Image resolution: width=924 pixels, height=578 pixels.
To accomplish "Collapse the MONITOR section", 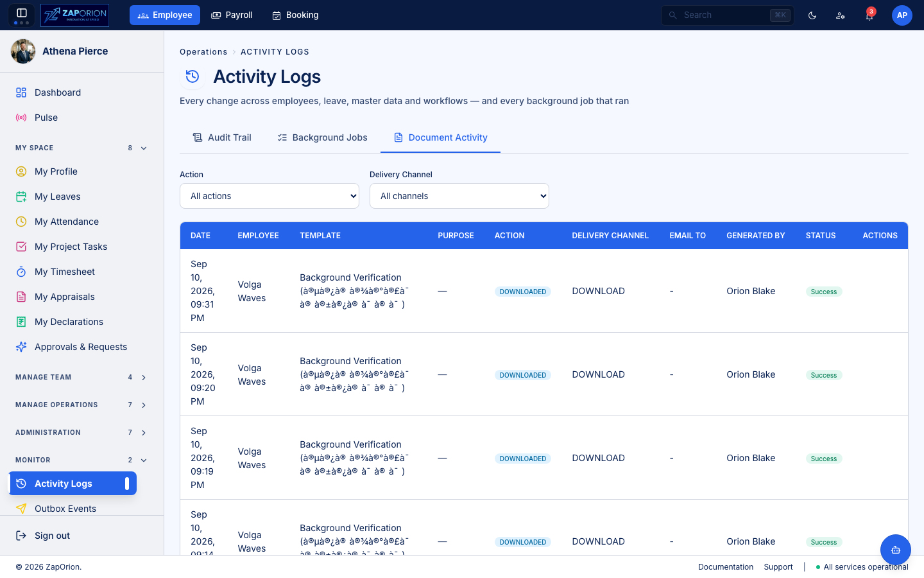I will [x=81, y=460].
